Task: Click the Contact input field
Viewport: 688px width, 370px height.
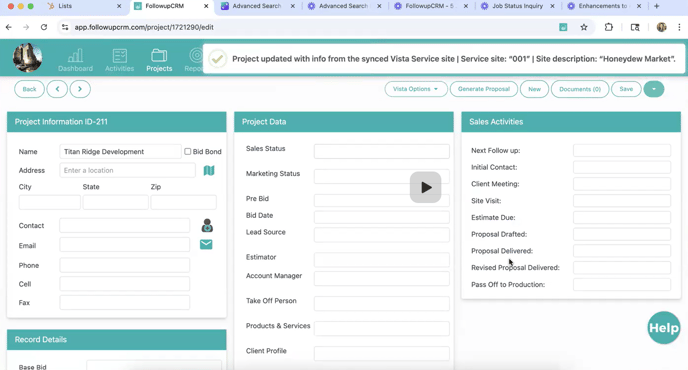Action: pyautogui.click(x=125, y=226)
